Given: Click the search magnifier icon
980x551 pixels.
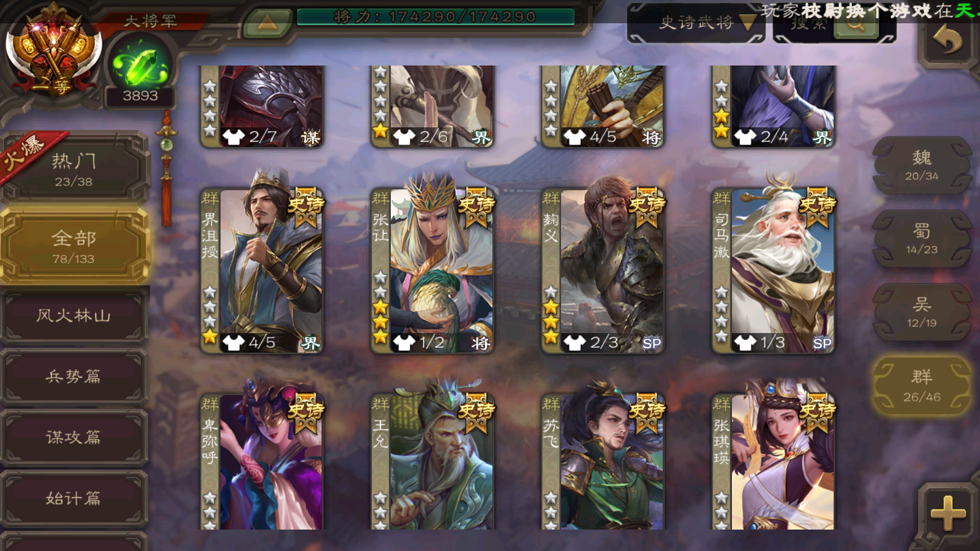Looking at the screenshot, I should point(856,24).
